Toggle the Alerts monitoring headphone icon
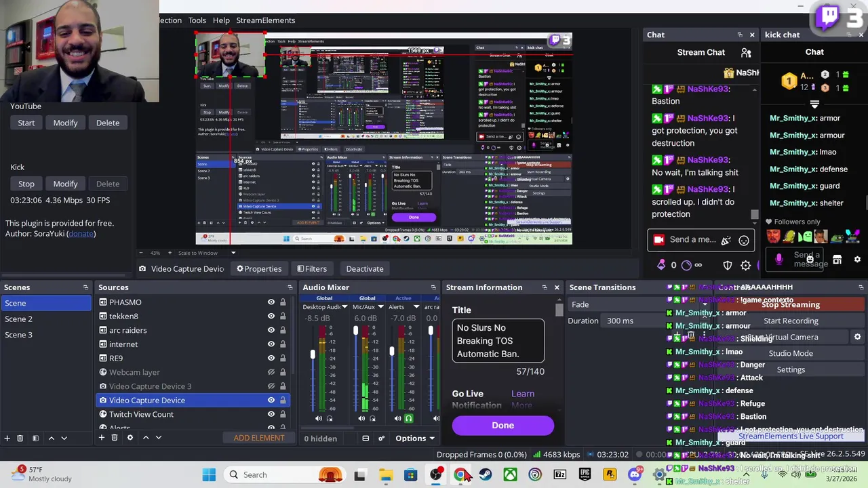This screenshot has height=488, width=868. [409, 418]
